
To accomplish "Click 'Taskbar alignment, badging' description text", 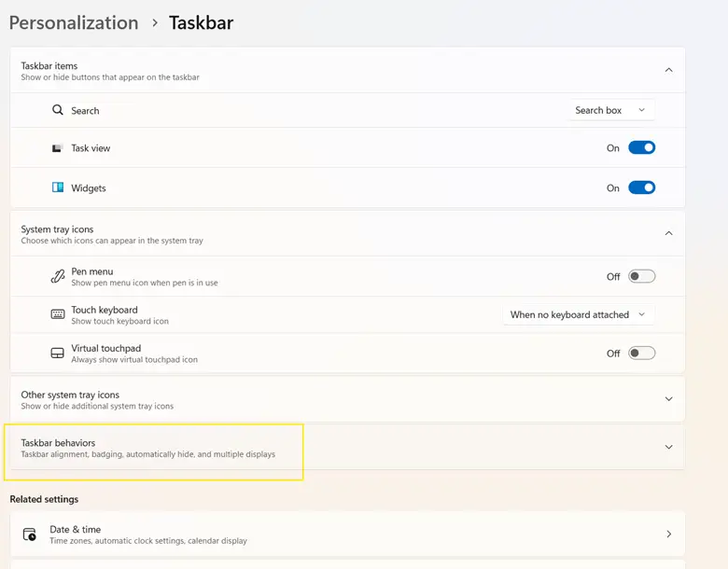I will (148, 454).
